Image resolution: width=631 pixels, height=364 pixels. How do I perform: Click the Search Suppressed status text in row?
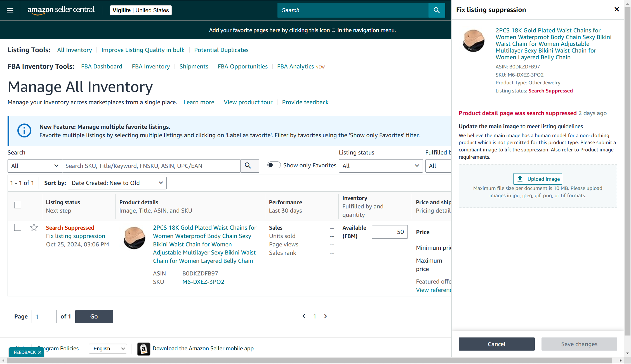click(x=70, y=228)
